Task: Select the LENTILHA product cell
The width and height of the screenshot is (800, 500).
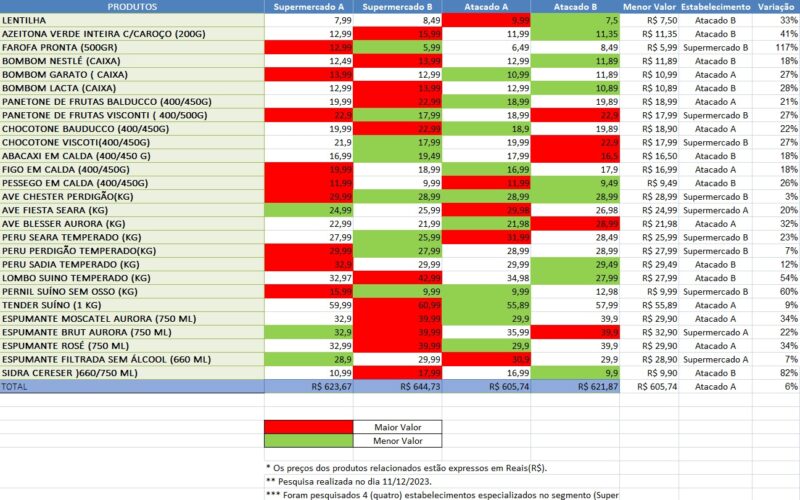Action: tap(132, 20)
